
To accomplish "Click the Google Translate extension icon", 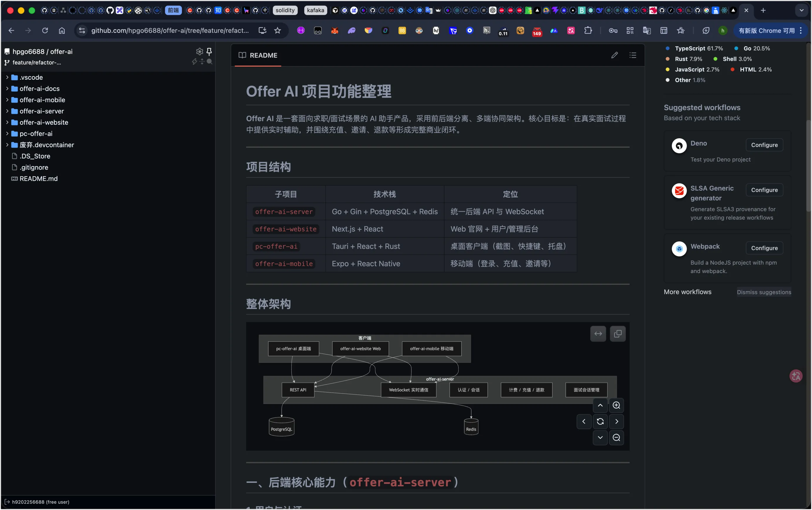I will click(647, 30).
